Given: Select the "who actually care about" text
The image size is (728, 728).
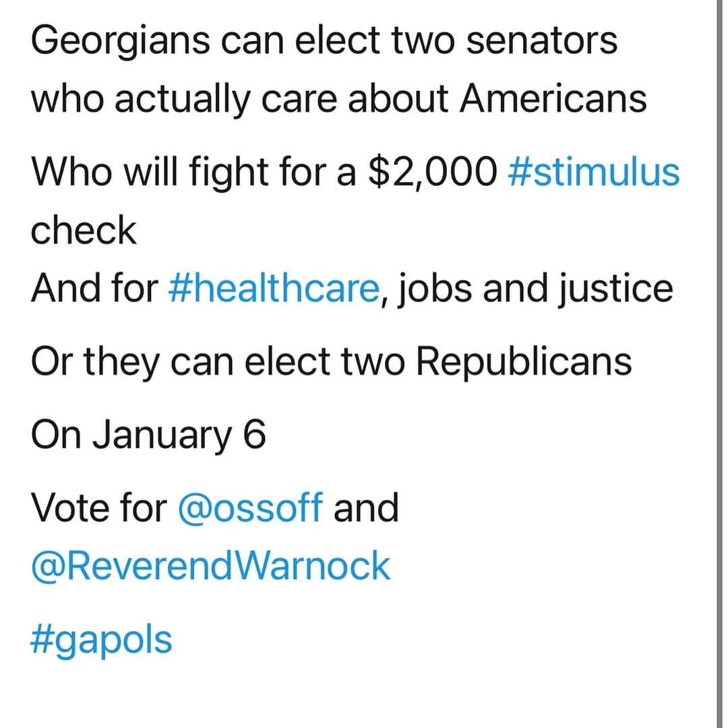Looking at the screenshot, I should point(239,100).
